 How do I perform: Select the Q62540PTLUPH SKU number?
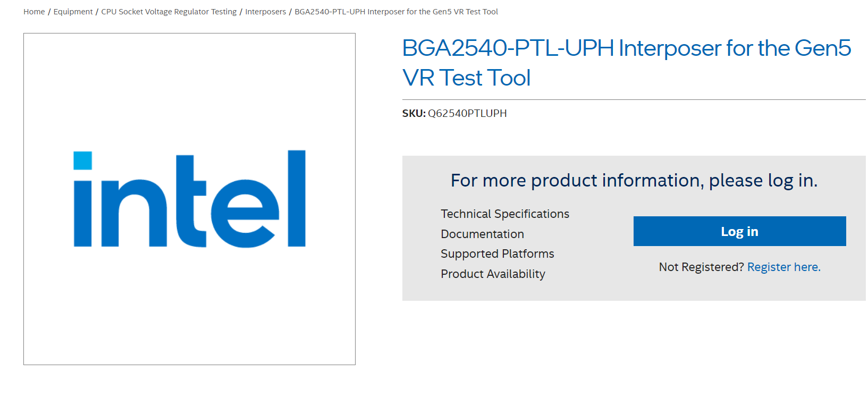[x=467, y=113]
